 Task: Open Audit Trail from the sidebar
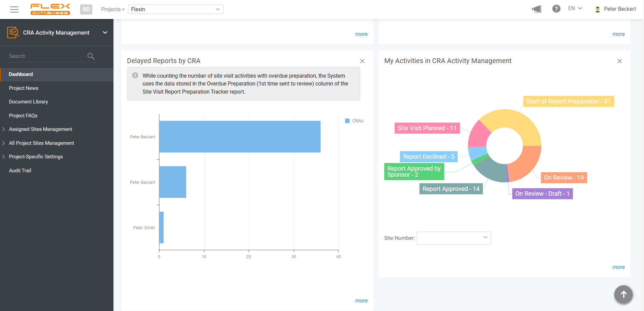click(20, 170)
